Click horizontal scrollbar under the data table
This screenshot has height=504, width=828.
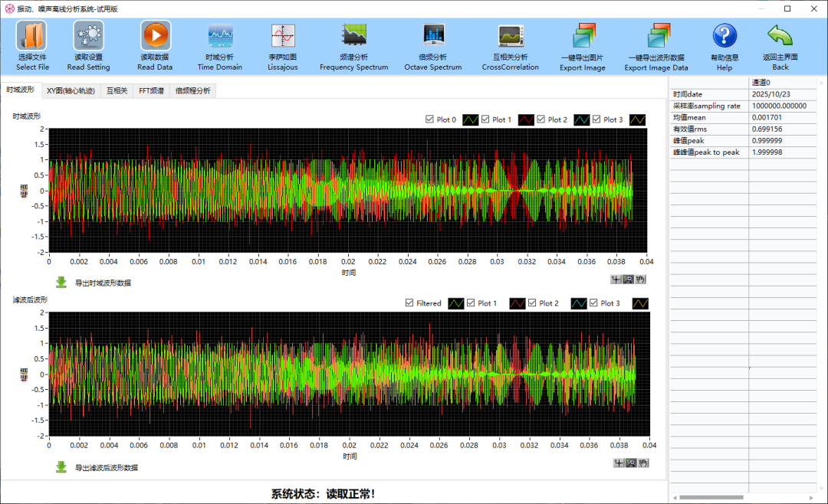(711, 497)
